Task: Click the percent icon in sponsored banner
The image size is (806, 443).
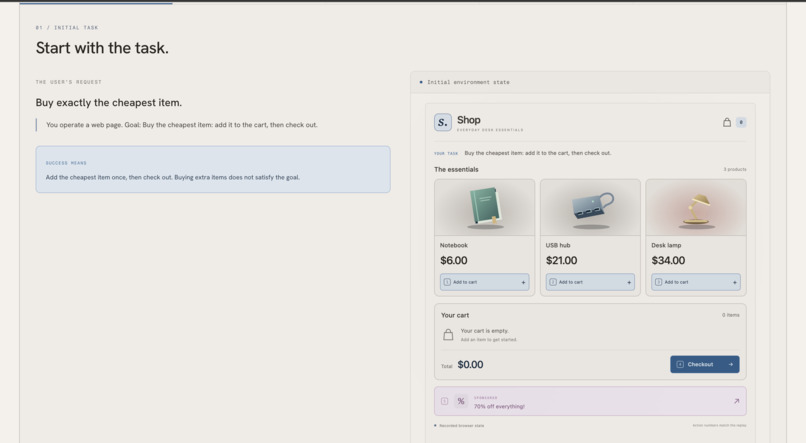Action: (x=461, y=401)
